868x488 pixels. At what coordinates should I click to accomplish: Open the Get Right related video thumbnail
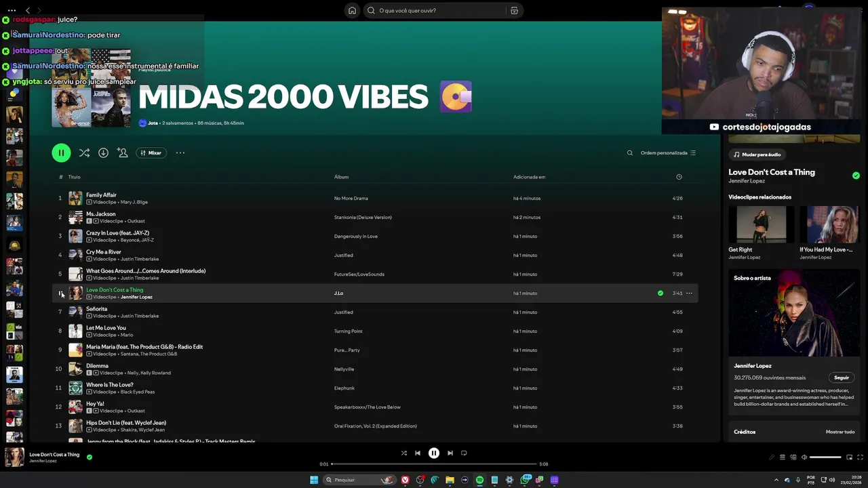click(x=762, y=224)
